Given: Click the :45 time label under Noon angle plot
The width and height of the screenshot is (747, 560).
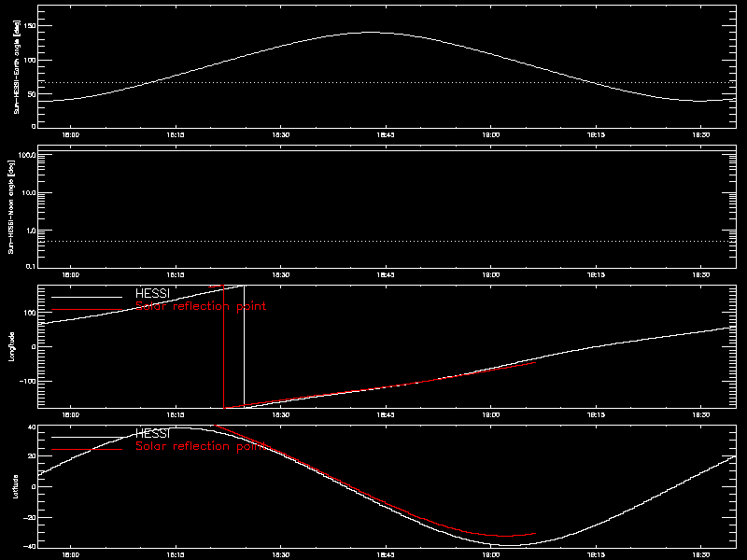Looking at the screenshot, I should pyautogui.click(x=386, y=274).
